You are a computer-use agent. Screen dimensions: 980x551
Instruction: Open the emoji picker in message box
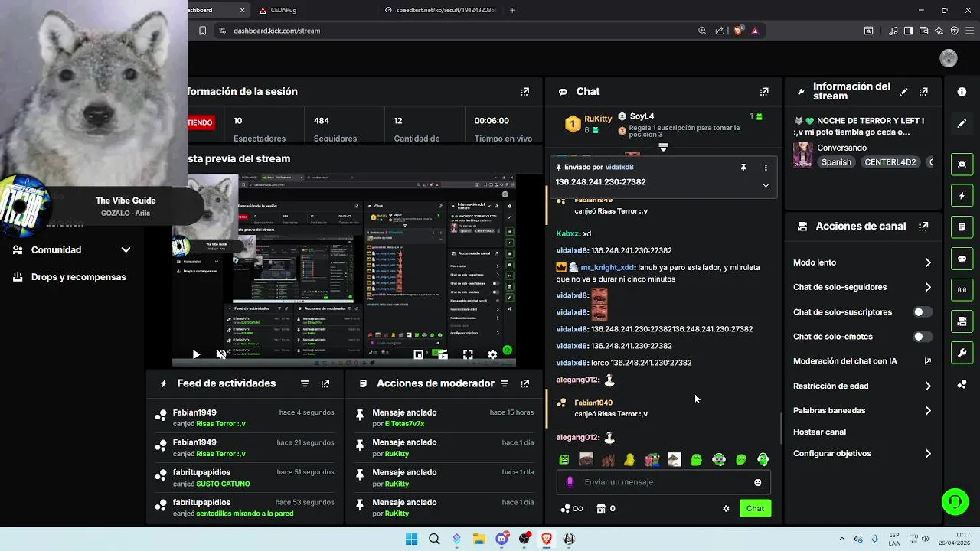(758, 482)
